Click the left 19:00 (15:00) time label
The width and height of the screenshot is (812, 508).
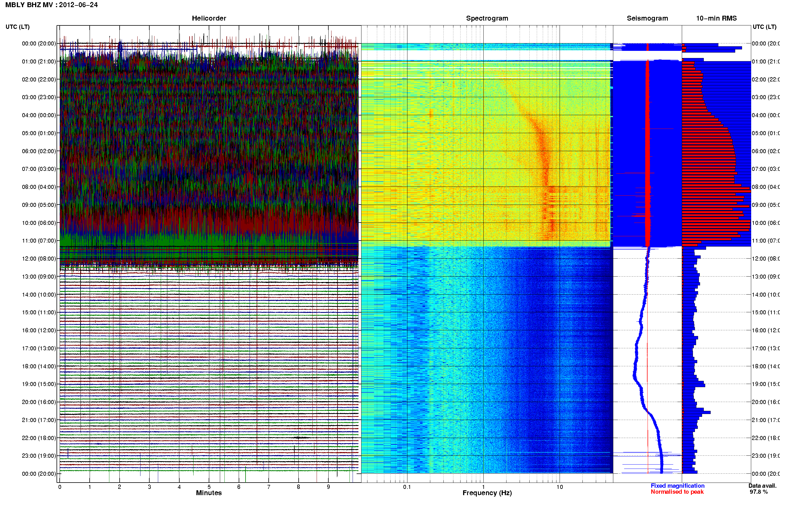point(39,384)
